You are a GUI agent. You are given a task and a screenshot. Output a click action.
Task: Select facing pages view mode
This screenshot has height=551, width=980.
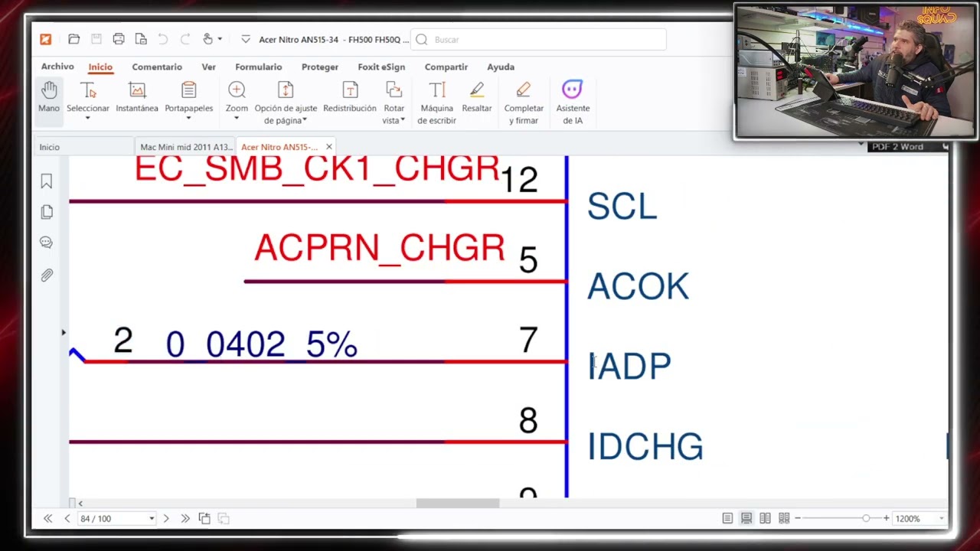point(765,519)
